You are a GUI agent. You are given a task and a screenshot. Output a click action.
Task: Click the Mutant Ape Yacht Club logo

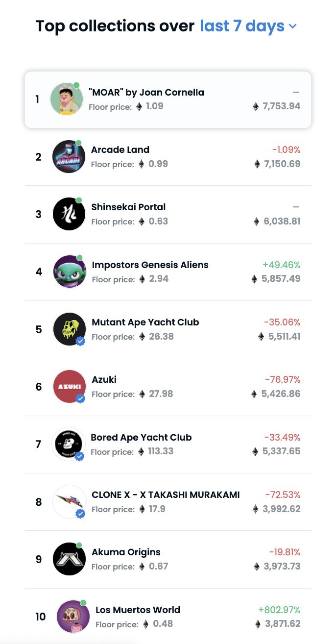(70, 329)
